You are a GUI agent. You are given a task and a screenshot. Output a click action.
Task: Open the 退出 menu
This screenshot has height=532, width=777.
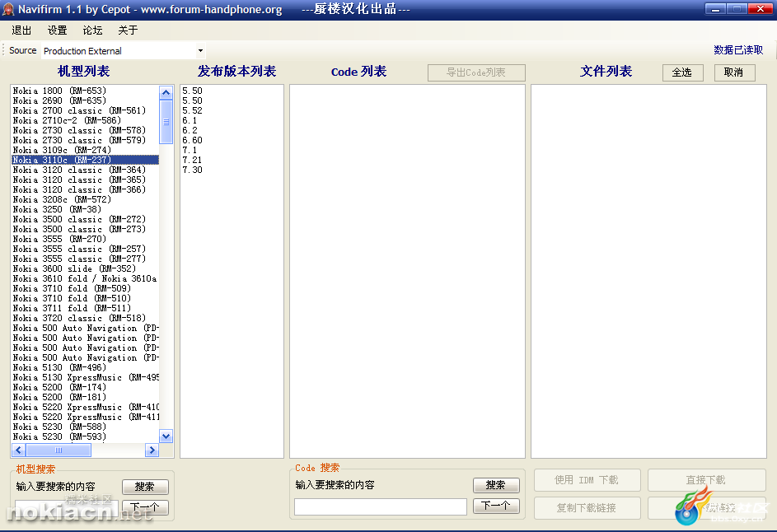pyautogui.click(x=21, y=30)
